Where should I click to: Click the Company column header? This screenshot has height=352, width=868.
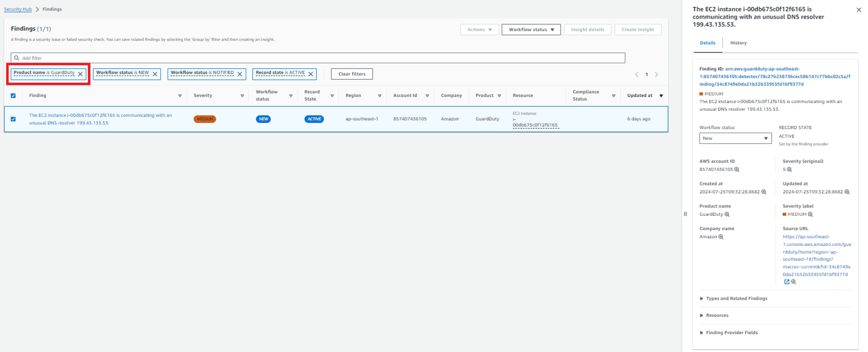pos(451,96)
